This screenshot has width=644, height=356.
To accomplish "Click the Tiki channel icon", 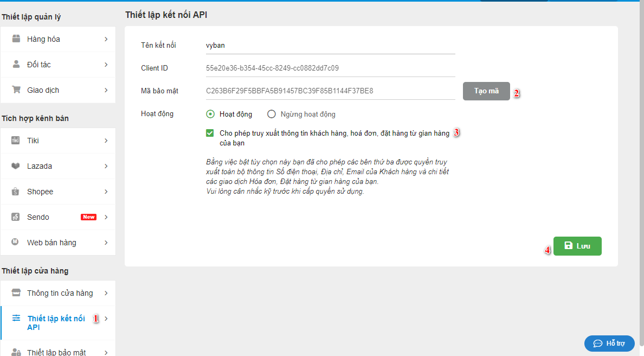I will click(x=16, y=141).
